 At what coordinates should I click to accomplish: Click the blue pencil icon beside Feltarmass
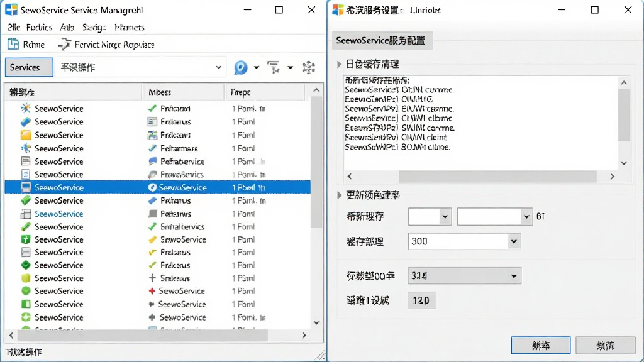click(x=152, y=148)
